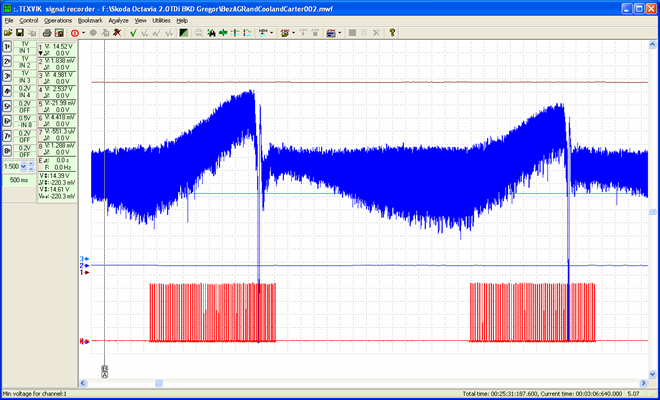
Task: Click the red settings toolbox icon
Action: click(x=285, y=33)
